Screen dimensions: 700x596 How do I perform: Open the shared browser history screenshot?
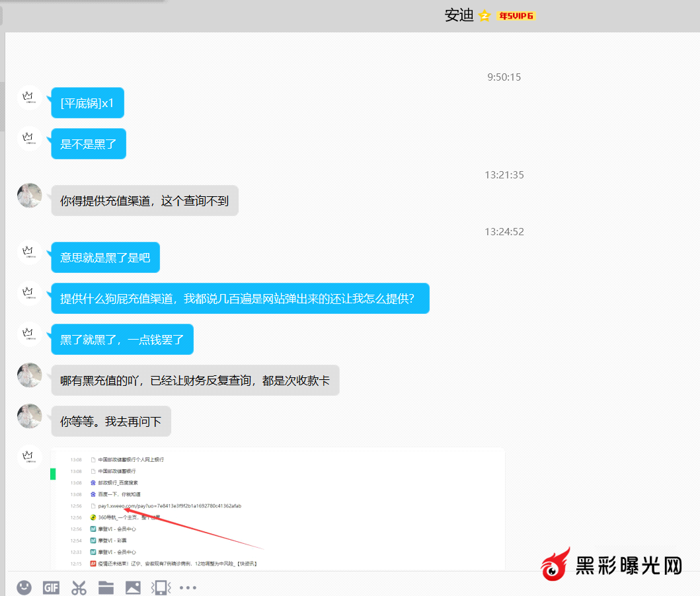pyautogui.click(x=278, y=509)
